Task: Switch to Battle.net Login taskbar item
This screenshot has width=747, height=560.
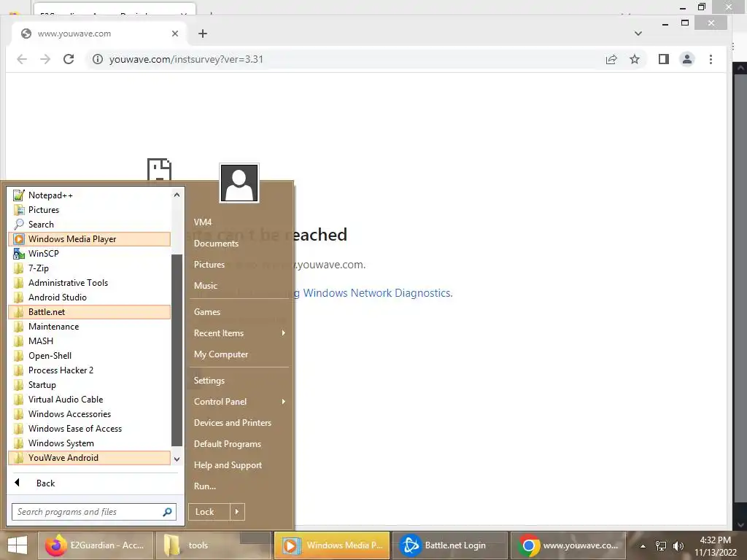Action: 450,545
